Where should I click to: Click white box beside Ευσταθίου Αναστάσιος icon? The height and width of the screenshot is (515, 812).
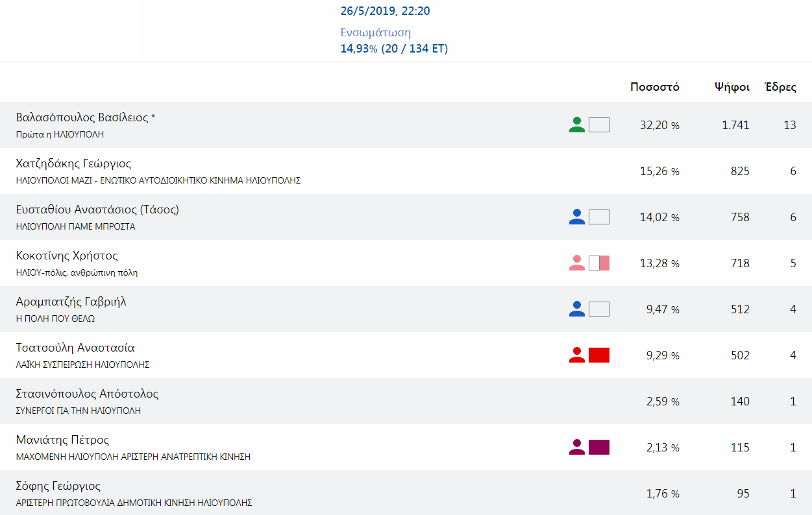599,217
